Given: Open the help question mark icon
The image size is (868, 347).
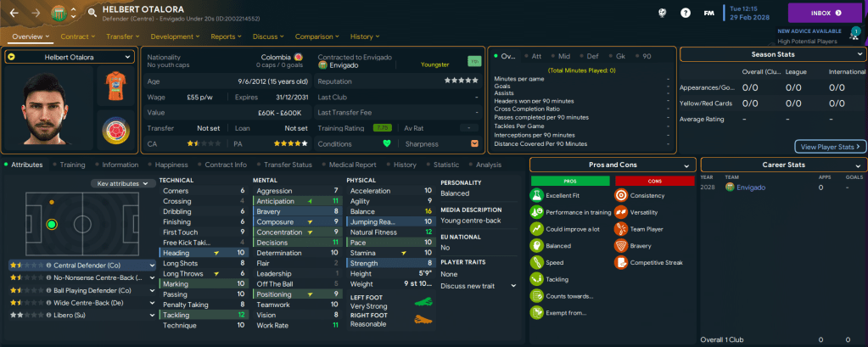Looking at the screenshot, I should (685, 13).
